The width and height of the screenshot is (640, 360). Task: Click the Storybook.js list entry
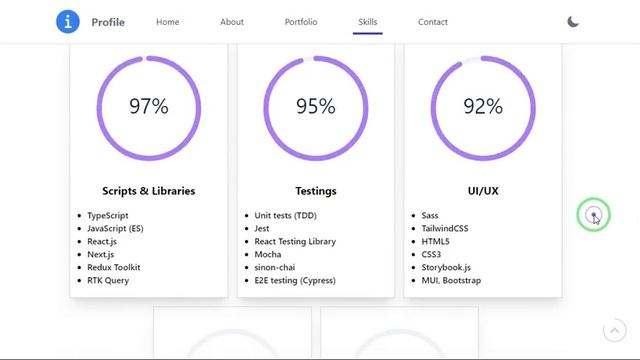446,267
